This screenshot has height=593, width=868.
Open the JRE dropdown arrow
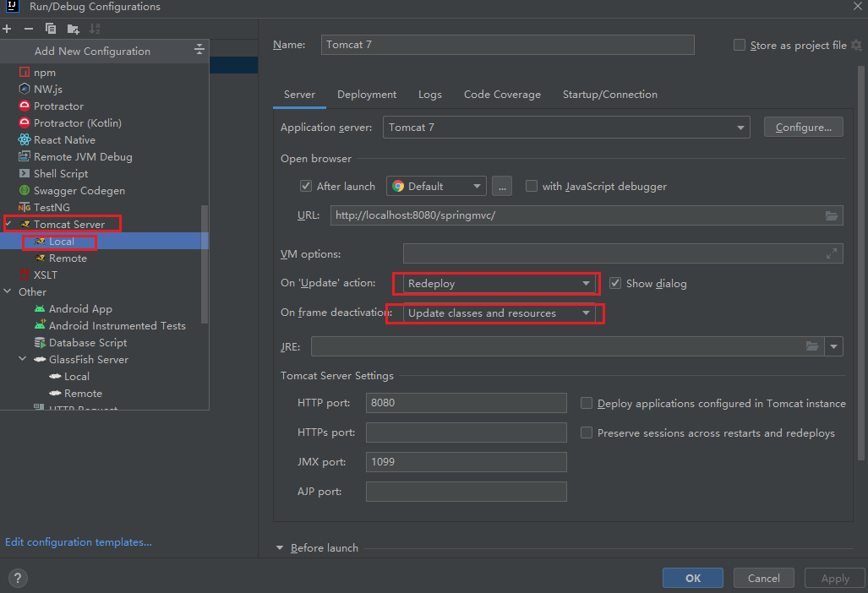point(833,346)
